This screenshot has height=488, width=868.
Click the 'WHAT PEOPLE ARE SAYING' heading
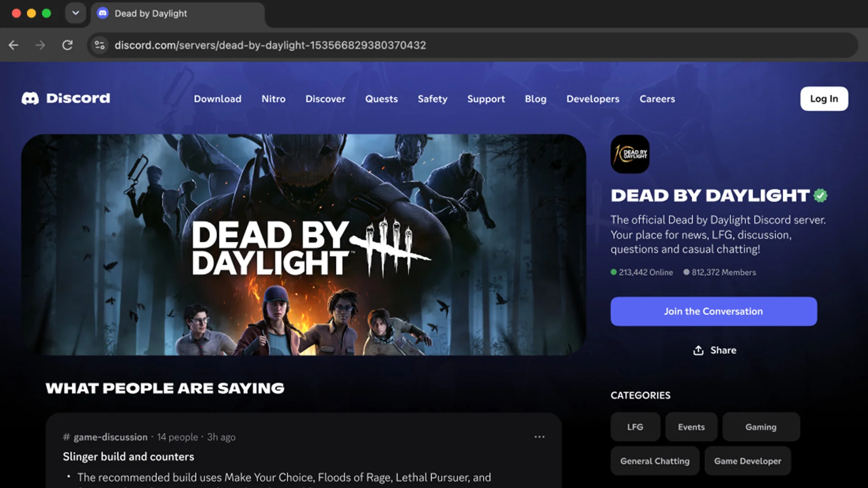click(165, 388)
